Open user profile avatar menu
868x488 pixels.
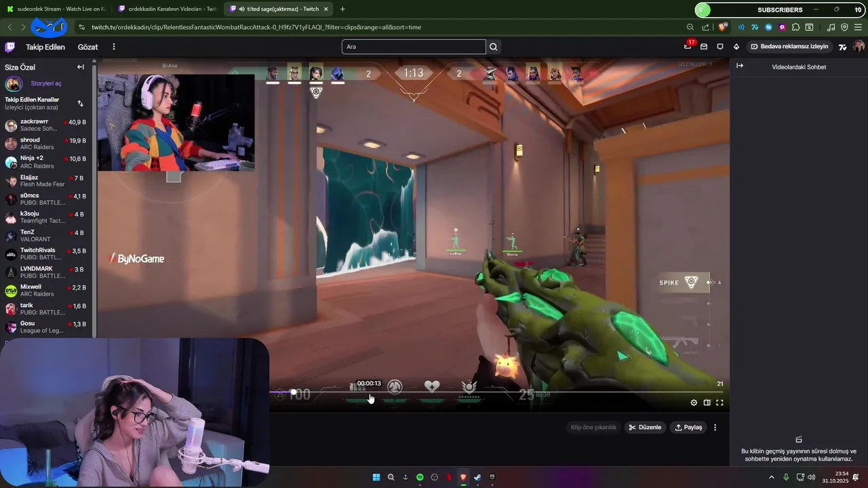859,47
